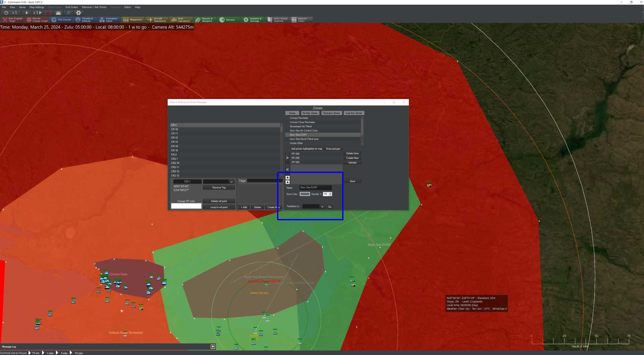Click Add points highlighted on map
Image resolution: width=644 pixels, height=355 pixels.
click(x=307, y=149)
